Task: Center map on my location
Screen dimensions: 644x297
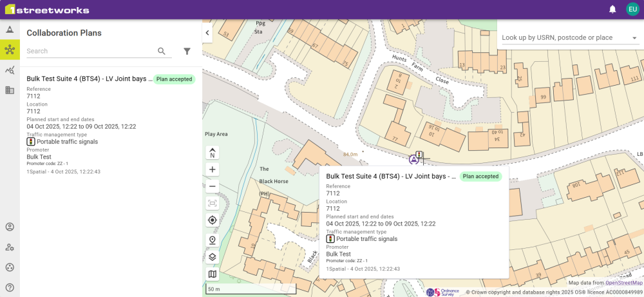Action: 213,220
